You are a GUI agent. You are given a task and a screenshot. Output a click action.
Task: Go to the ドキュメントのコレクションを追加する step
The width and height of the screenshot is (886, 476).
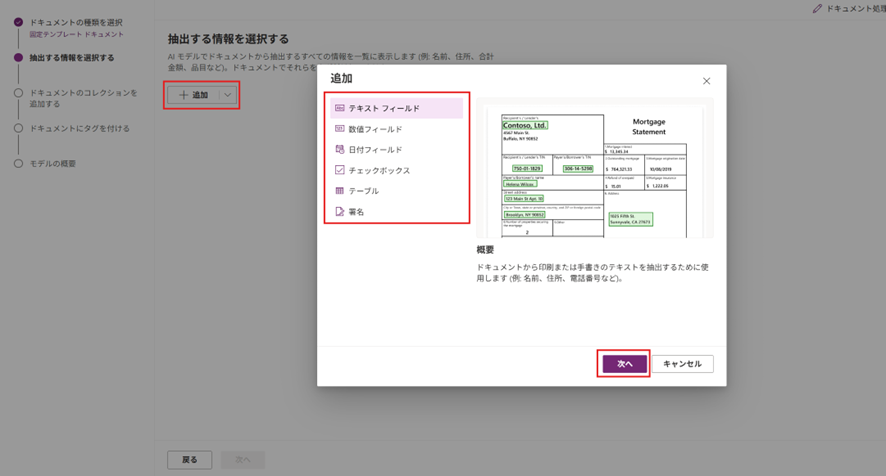pos(83,98)
